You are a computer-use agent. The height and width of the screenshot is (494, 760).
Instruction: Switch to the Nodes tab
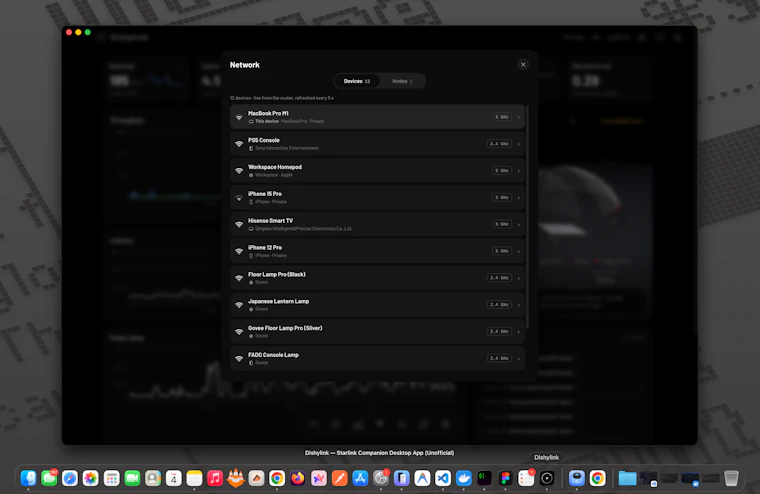click(x=402, y=81)
